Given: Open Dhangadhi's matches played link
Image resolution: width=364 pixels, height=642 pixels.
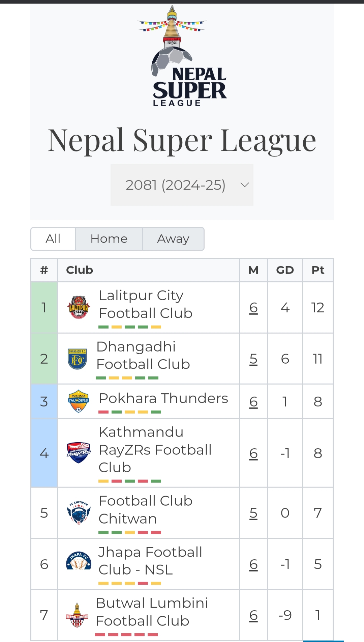Looking at the screenshot, I should 253,359.
